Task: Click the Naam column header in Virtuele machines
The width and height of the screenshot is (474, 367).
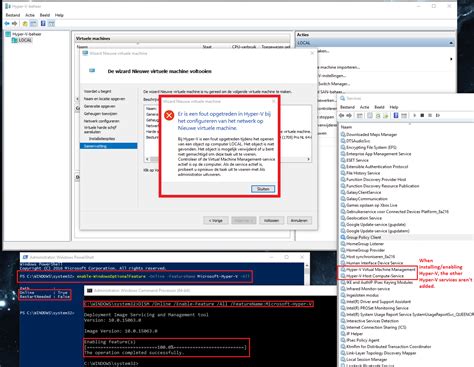Action: click(82, 47)
